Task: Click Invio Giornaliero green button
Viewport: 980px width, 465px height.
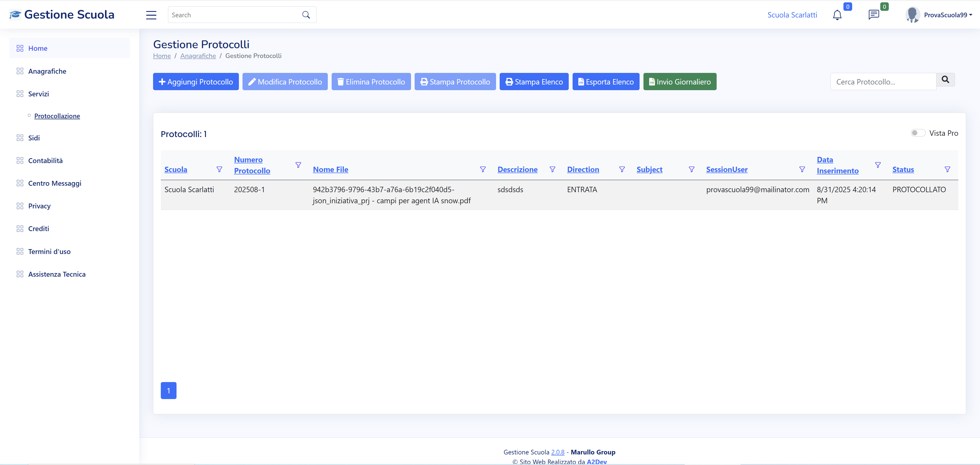Action: (x=680, y=82)
